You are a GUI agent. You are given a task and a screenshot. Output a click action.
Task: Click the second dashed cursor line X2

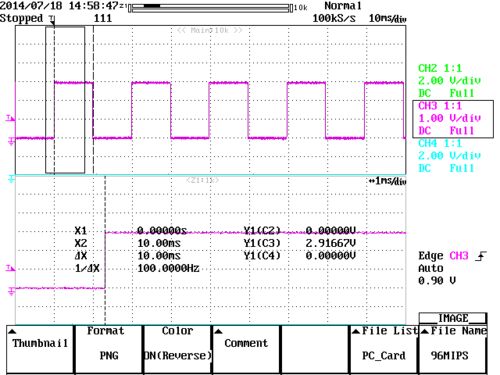click(x=93, y=100)
